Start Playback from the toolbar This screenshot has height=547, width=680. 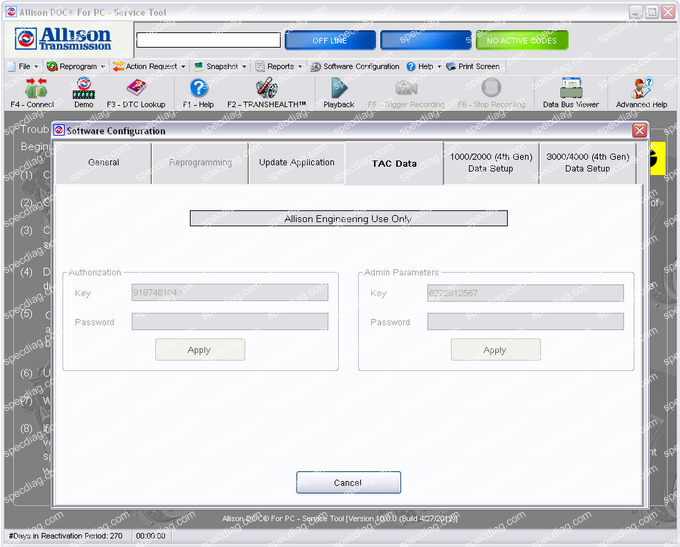[338, 89]
